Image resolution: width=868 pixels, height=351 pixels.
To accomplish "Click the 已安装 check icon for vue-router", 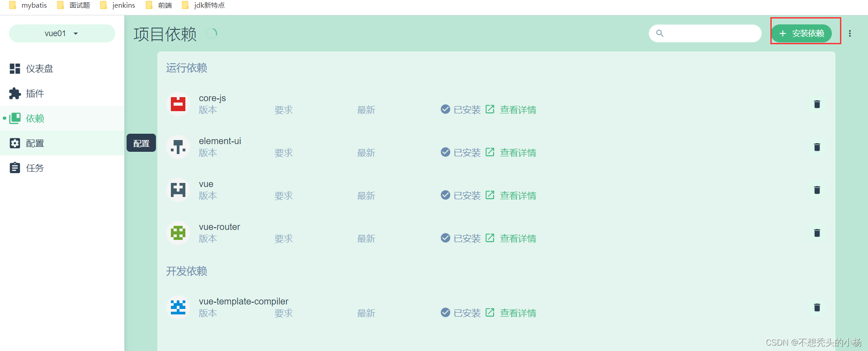I will 445,238.
